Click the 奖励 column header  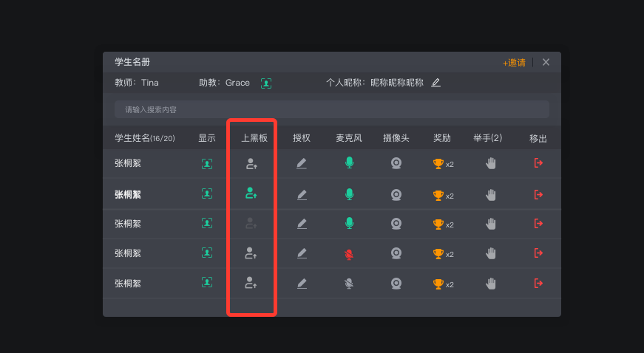tap(442, 138)
